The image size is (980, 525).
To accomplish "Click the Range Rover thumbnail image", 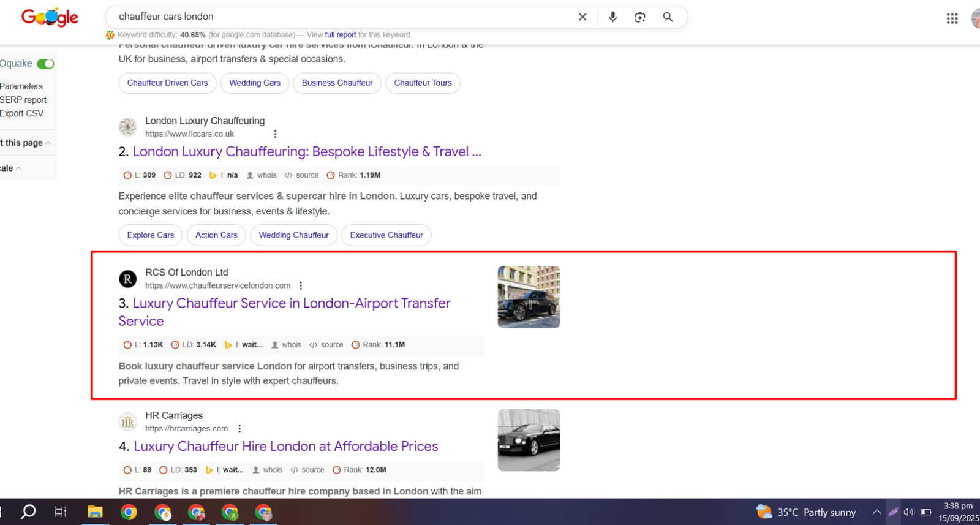I will pyautogui.click(x=529, y=297).
